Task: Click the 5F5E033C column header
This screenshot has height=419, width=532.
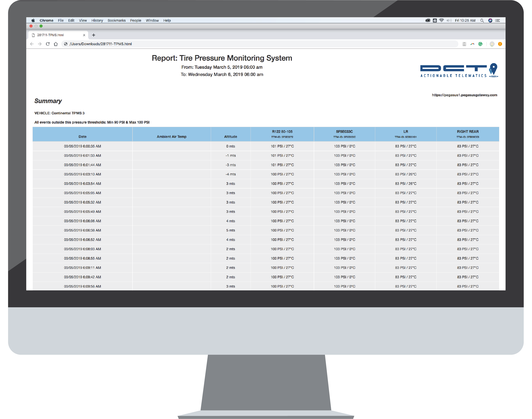Action: (x=344, y=134)
